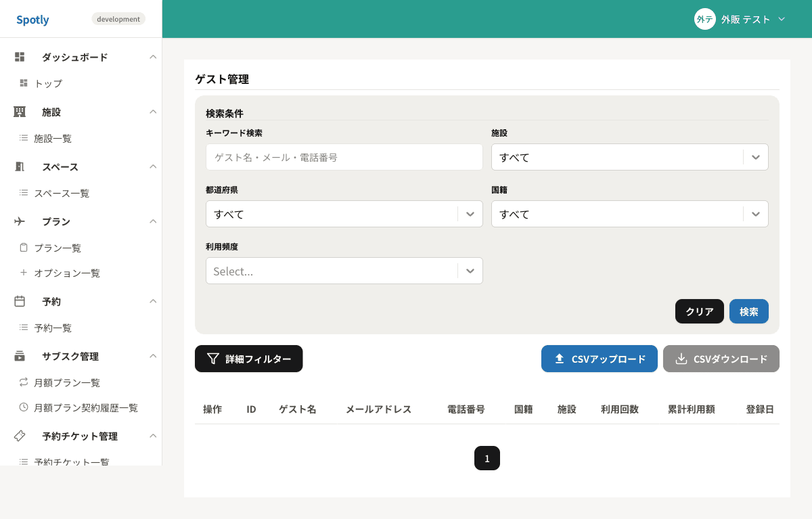
Task: Open スペース一覧 from the sidebar
Action: click(62, 193)
